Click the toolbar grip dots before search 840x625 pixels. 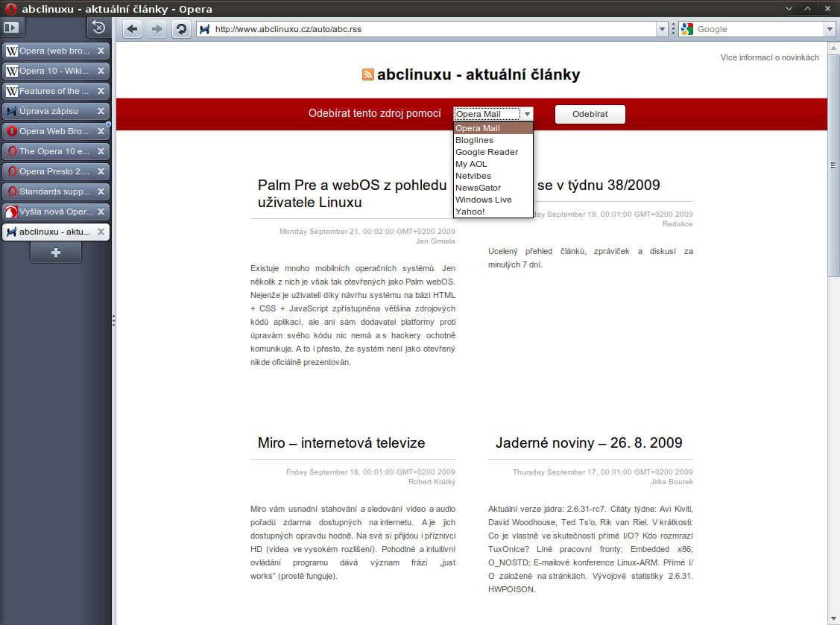click(x=673, y=29)
